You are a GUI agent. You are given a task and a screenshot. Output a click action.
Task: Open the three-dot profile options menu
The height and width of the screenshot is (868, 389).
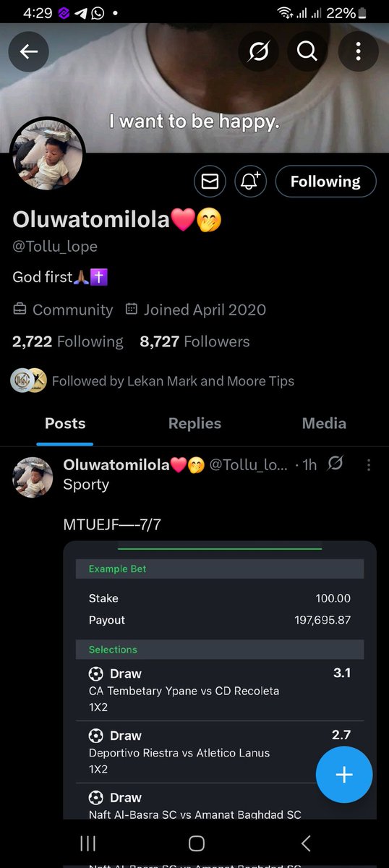(x=358, y=51)
